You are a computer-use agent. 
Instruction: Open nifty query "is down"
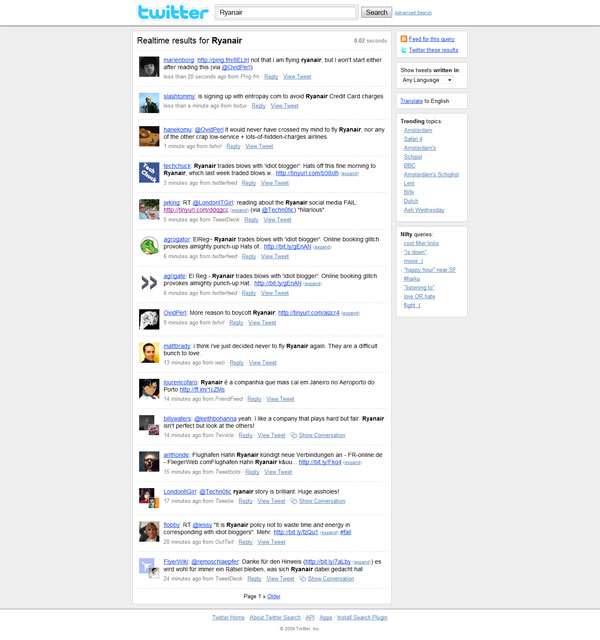[415, 252]
